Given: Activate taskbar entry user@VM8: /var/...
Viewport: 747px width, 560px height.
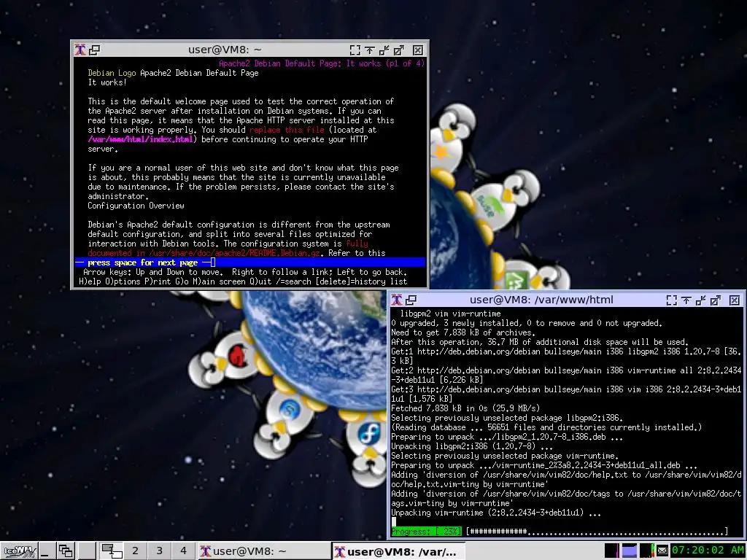Looking at the screenshot, I should coord(398,551).
